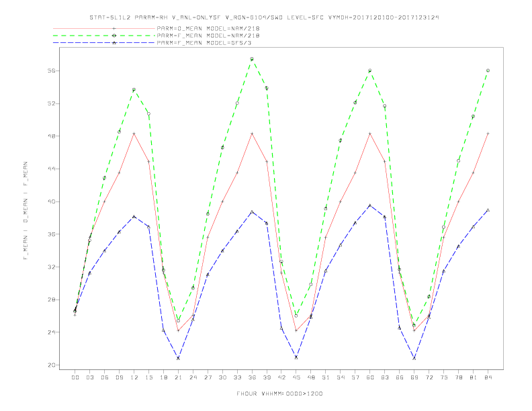
Task: Select green legend entry PARM=F_MEAN MODEL=NAM/218
Action: pyautogui.click(x=208, y=36)
